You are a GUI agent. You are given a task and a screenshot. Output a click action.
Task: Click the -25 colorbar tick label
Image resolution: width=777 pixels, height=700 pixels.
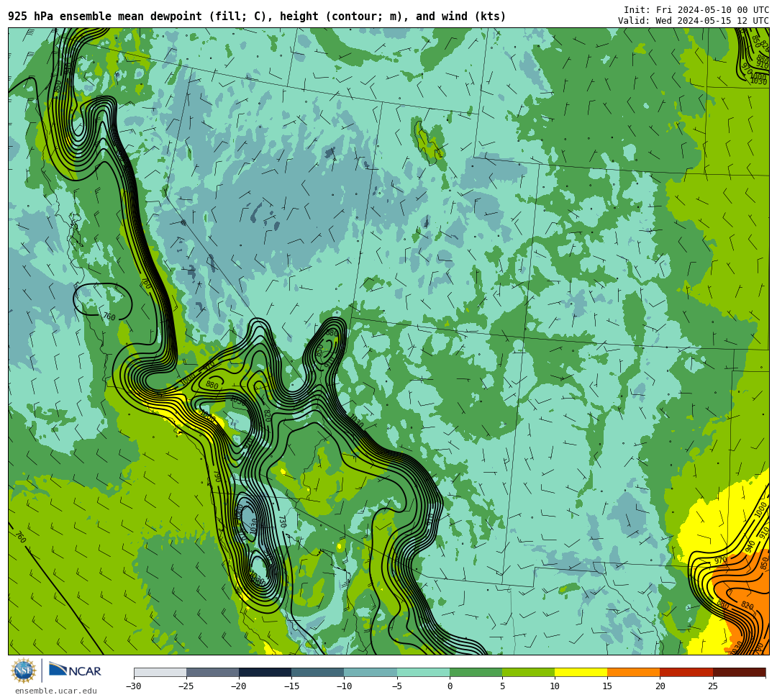coord(186,686)
